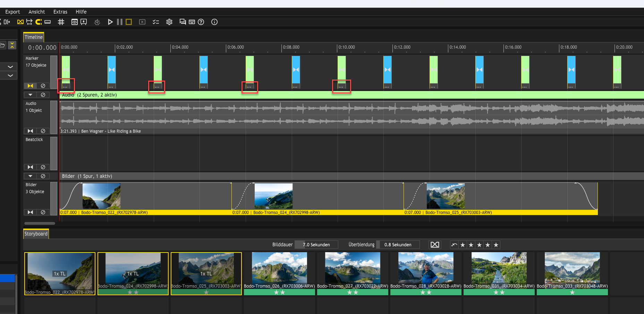
Task: Toggle the Beatclick track's bowtie button
Action: pyautogui.click(x=30, y=167)
